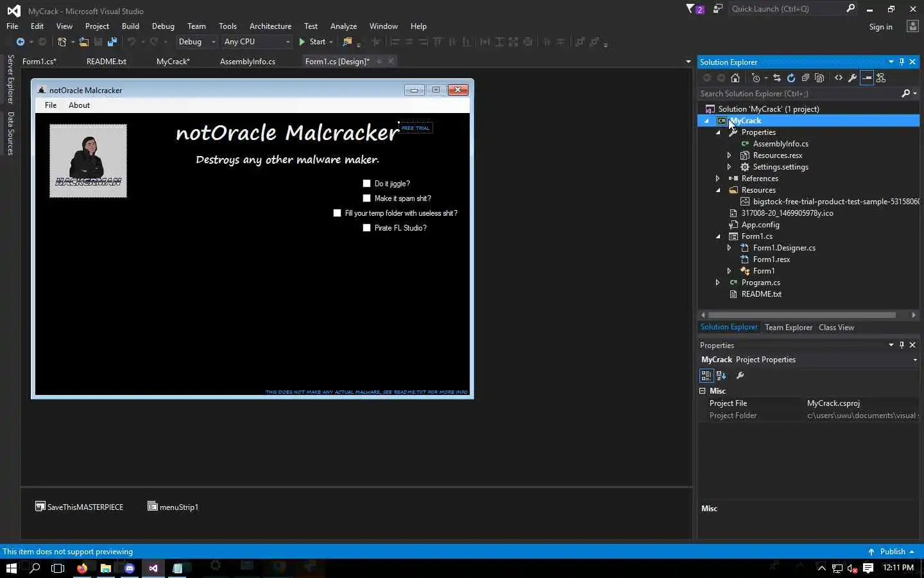This screenshot has height=578, width=924.
Task: Click the New Project toolbar icon
Action: pos(62,42)
